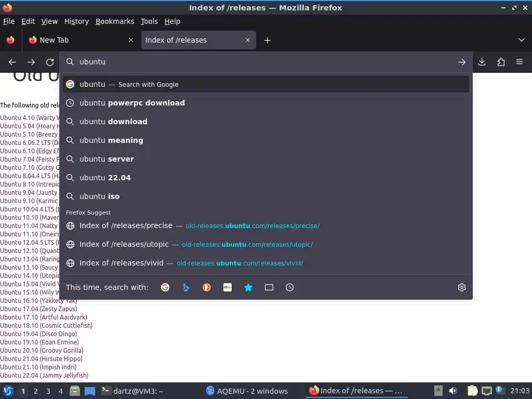Image resolution: width=532 pixels, height=399 pixels.
Task: Expand the list all tabs chevron
Action: 522,40
